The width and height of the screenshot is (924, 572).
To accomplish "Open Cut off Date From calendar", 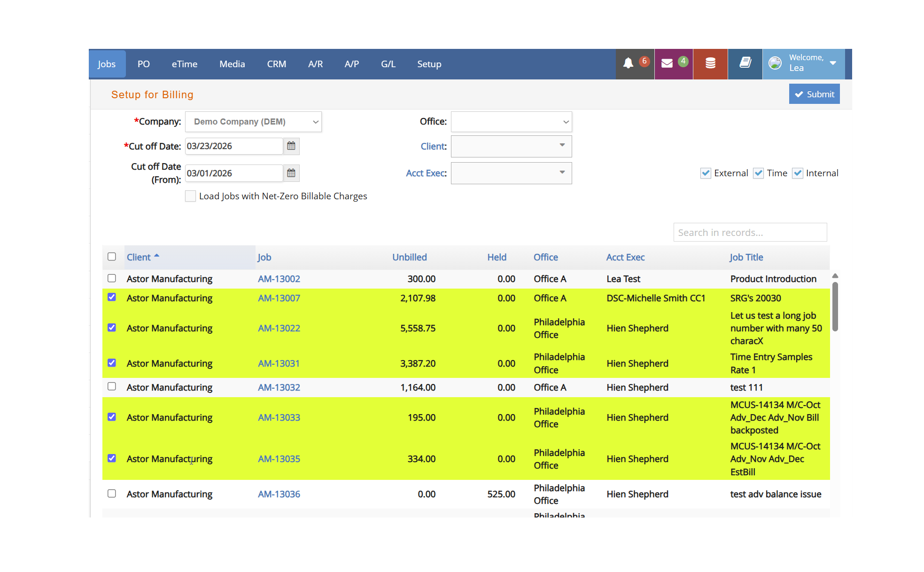I will pos(291,173).
